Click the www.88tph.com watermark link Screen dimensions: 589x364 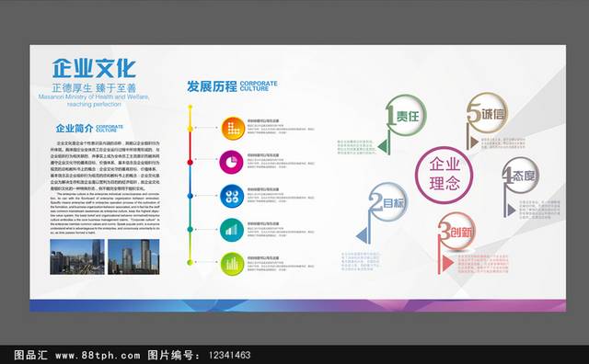coord(98,355)
